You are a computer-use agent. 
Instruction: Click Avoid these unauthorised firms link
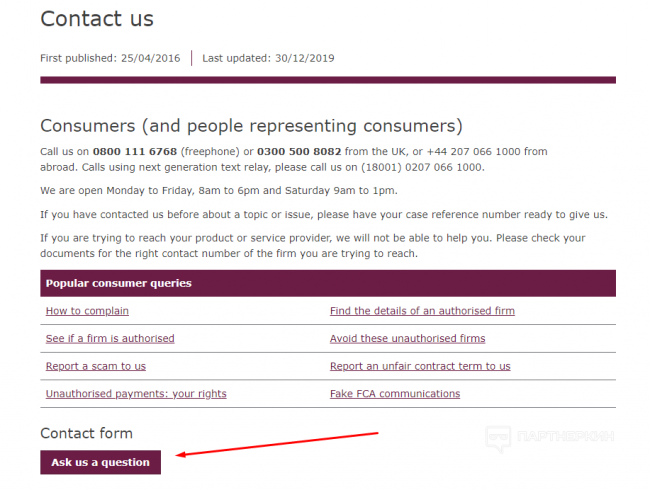(407, 339)
